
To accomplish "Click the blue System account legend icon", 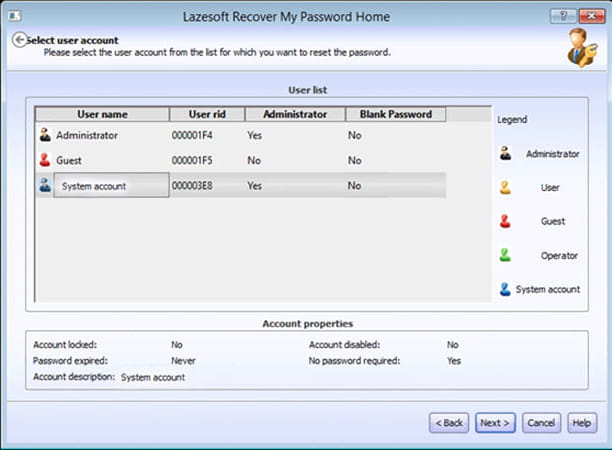I will click(x=506, y=289).
